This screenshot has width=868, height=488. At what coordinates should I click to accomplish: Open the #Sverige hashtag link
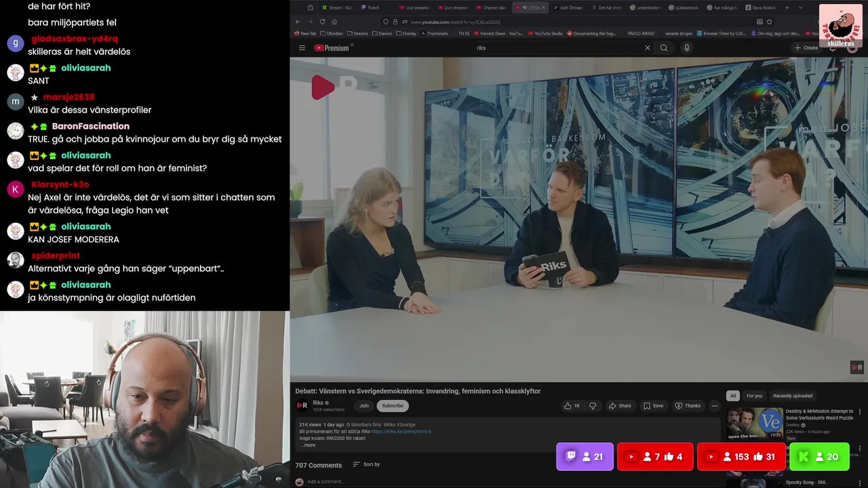pos(406,425)
